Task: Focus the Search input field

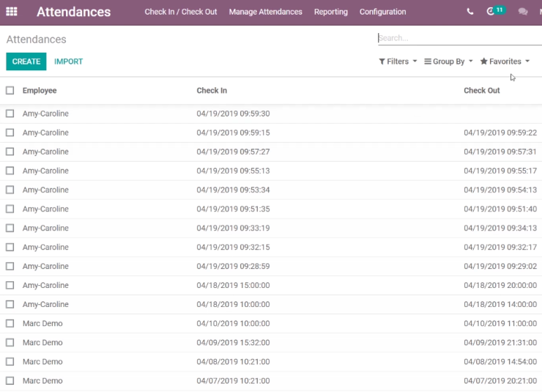Action: [460, 38]
